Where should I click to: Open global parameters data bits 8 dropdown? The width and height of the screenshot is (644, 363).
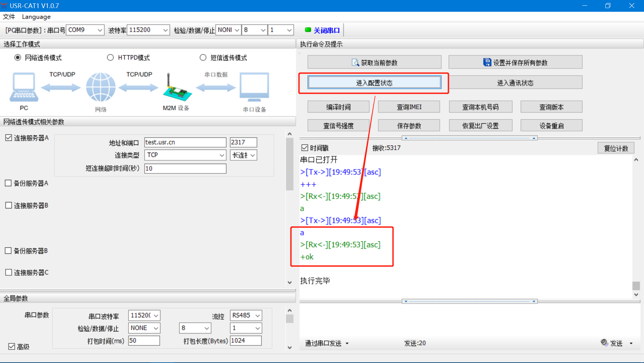(x=195, y=328)
